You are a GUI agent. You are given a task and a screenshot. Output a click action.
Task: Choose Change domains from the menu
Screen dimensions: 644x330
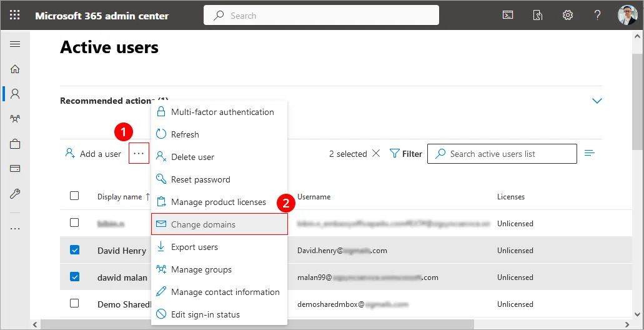219,224
